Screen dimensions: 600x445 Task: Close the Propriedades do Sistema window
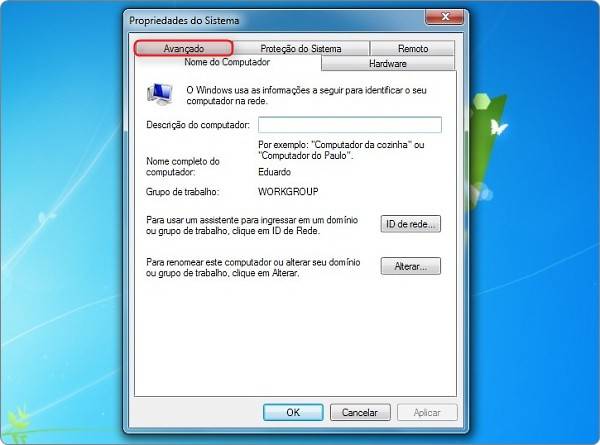coord(445,17)
